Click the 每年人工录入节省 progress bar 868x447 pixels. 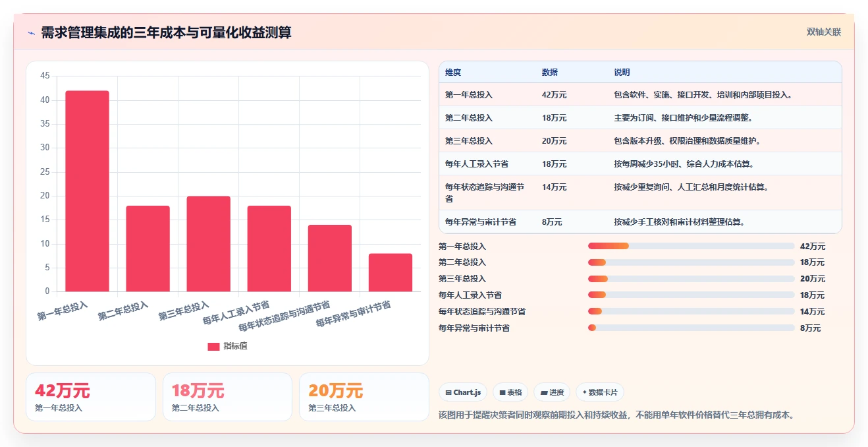coord(691,295)
